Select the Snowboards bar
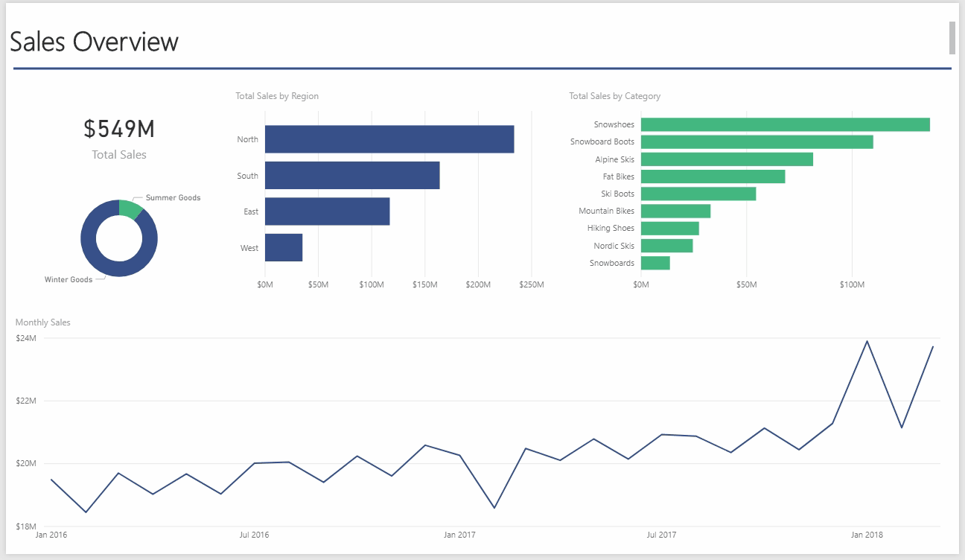Screen dimensions: 965x560 [655, 263]
